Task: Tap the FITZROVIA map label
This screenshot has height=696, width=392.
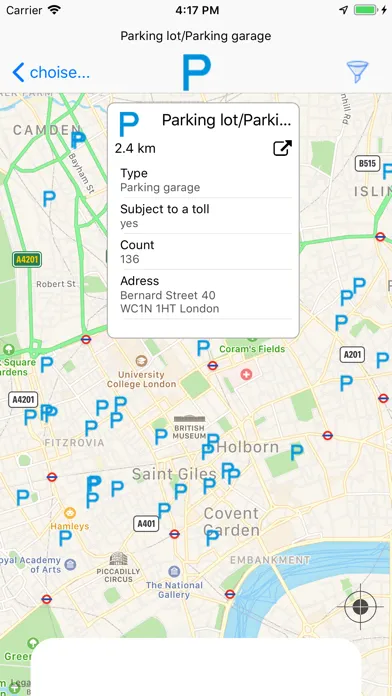Action: (74, 443)
